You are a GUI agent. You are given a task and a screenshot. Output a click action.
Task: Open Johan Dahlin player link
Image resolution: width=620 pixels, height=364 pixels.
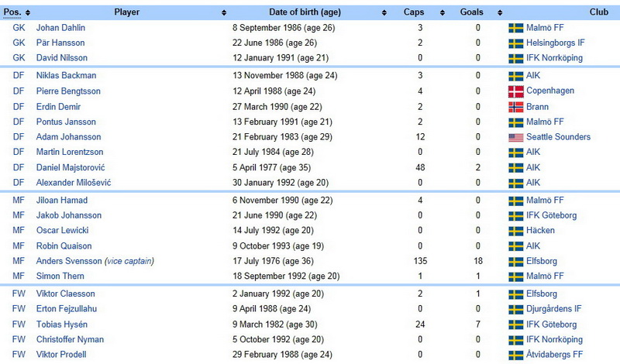coord(60,28)
